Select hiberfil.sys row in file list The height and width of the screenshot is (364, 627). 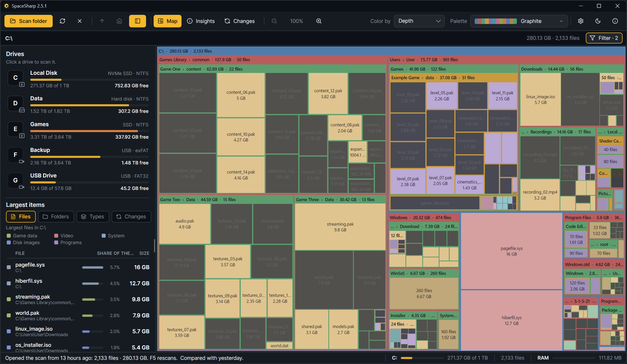[78, 283]
